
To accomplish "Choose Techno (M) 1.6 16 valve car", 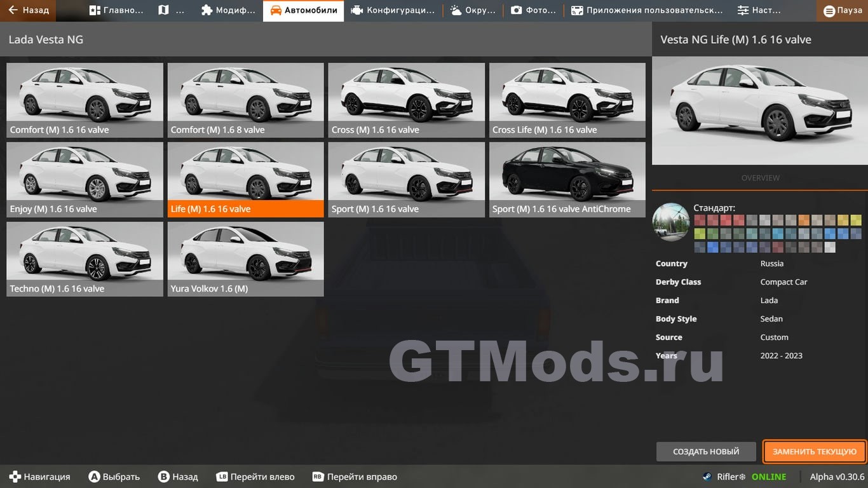I will [85, 259].
